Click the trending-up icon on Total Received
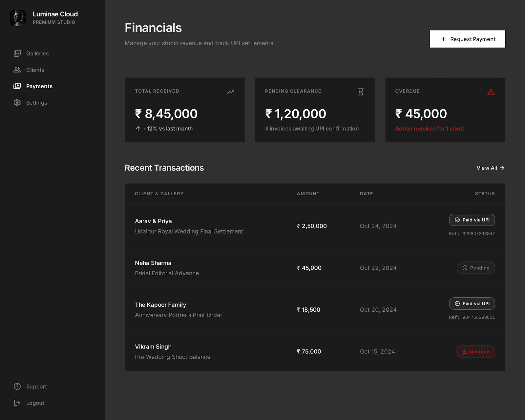Image resolution: width=525 pixels, height=420 pixels. [x=231, y=92]
